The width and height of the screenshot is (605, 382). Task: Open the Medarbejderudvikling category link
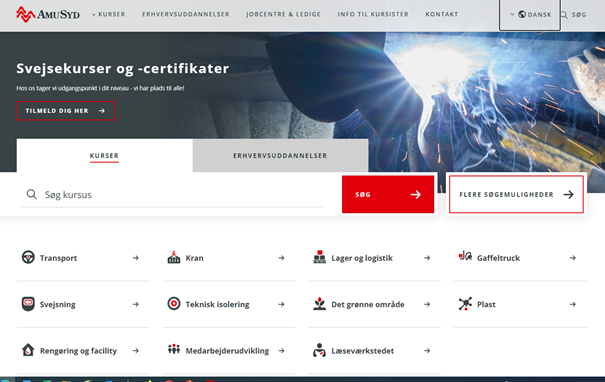click(229, 351)
